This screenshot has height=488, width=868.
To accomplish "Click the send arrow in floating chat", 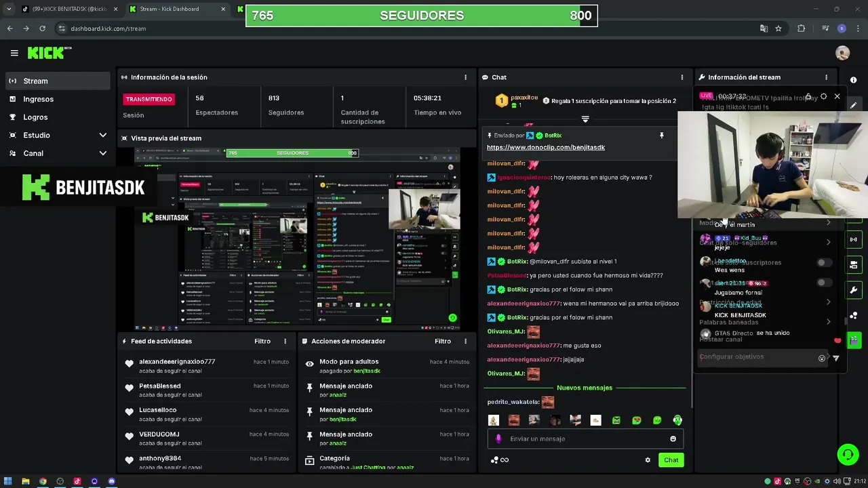I will (835, 358).
